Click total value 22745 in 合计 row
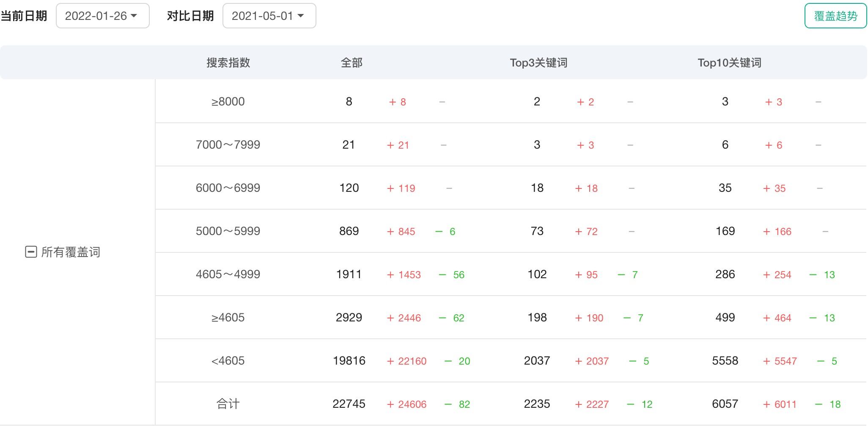Screen dimensions: 868x426 (x=349, y=404)
